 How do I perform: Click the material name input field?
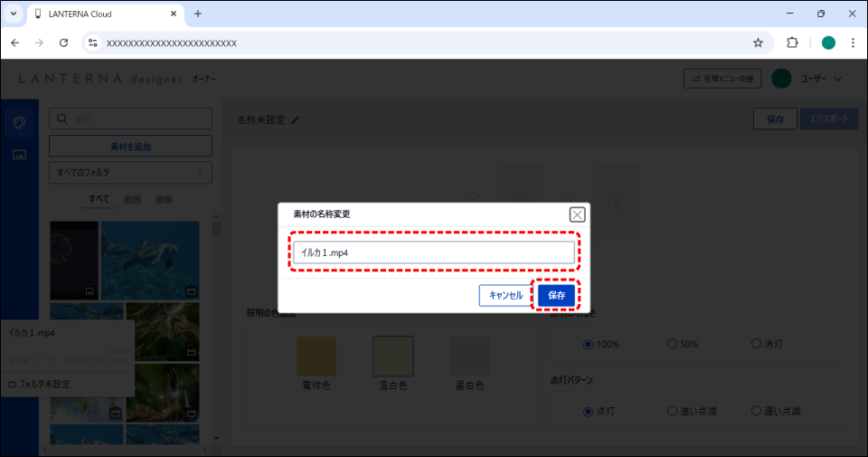point(433,253)
